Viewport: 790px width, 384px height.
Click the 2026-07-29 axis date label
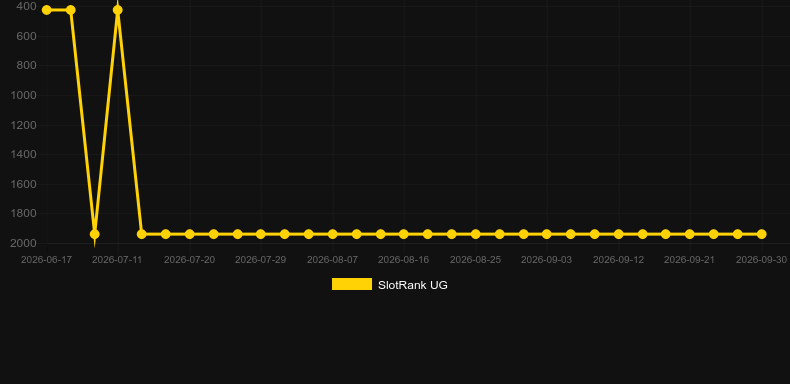[260, 260]
